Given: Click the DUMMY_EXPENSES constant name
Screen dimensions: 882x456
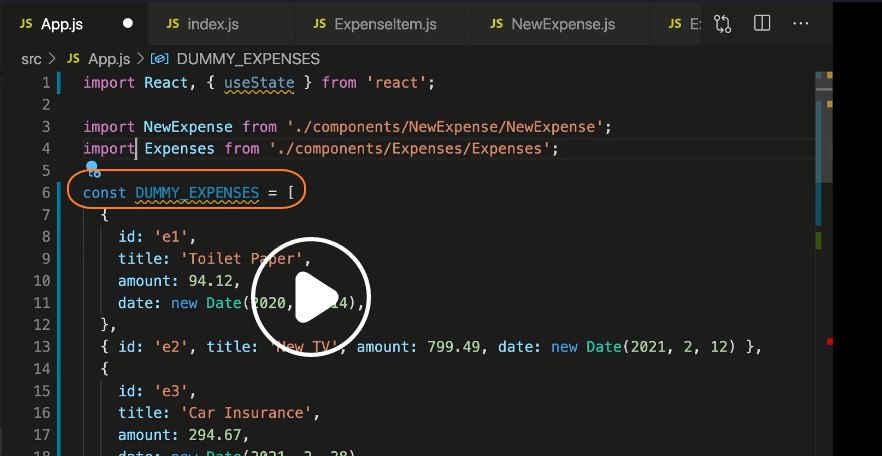Looking at the screenshot, I should click(x=197, y=192).
